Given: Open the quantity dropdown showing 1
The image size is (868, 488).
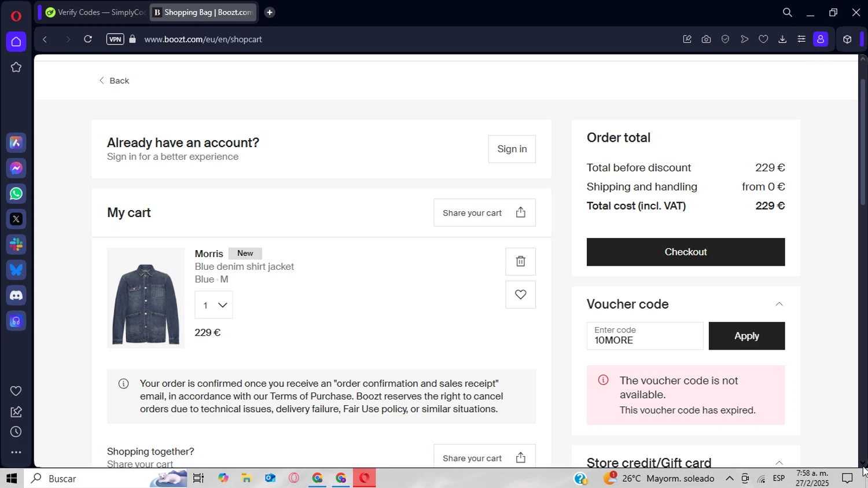Looking at the screenshot, I should (214, 305).
